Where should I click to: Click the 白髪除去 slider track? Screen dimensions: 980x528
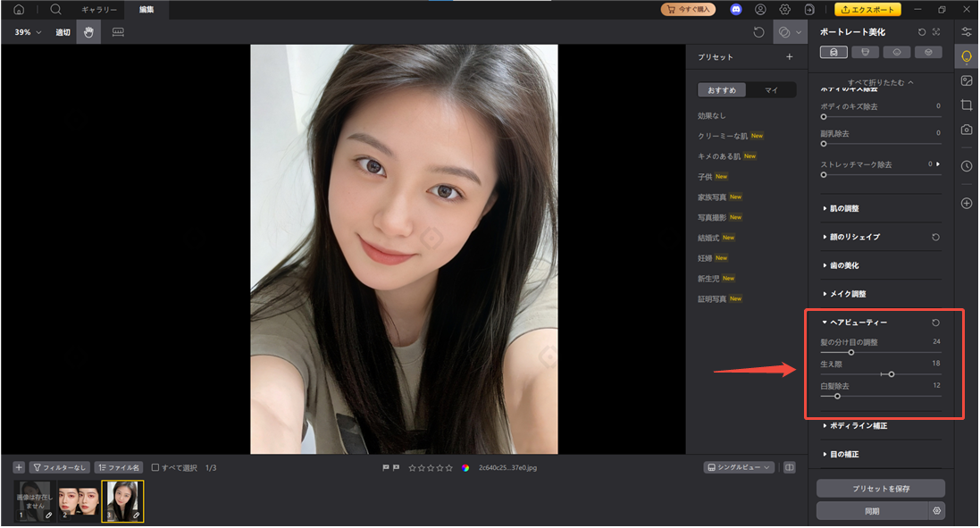tap(880, 396)
